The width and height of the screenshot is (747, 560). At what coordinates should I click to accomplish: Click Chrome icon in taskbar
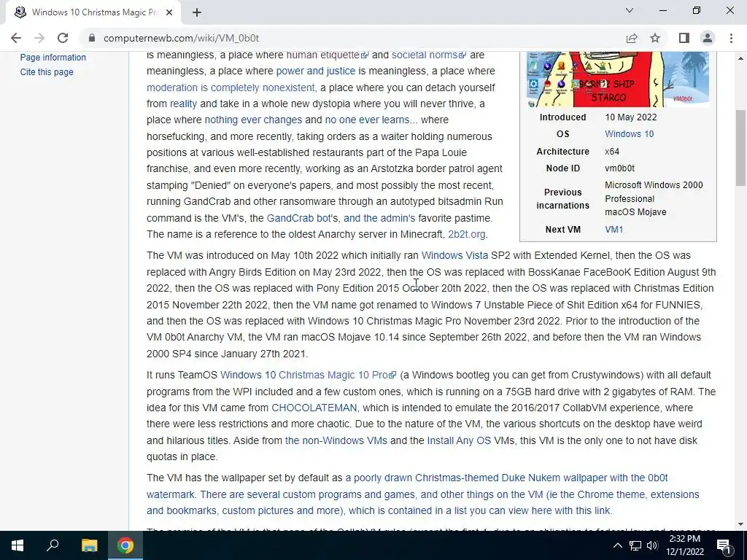click(x=125, y=545)
